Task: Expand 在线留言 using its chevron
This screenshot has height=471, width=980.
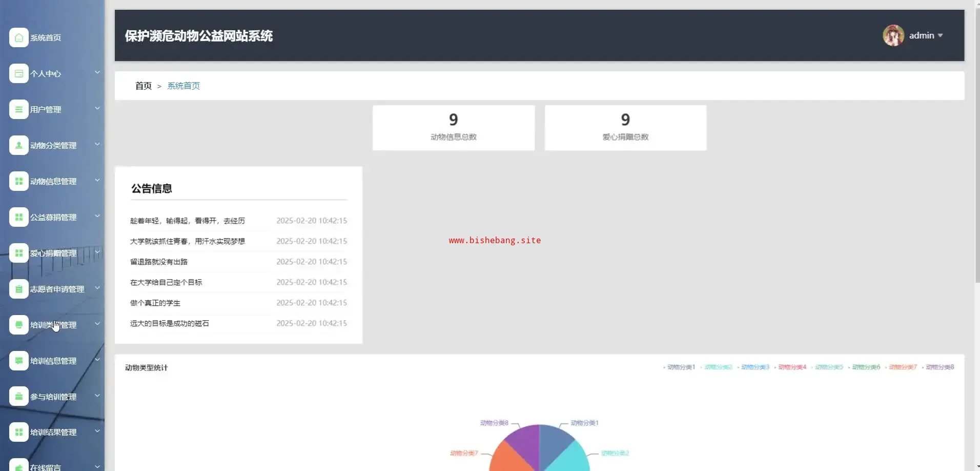Action: [97, 466]
